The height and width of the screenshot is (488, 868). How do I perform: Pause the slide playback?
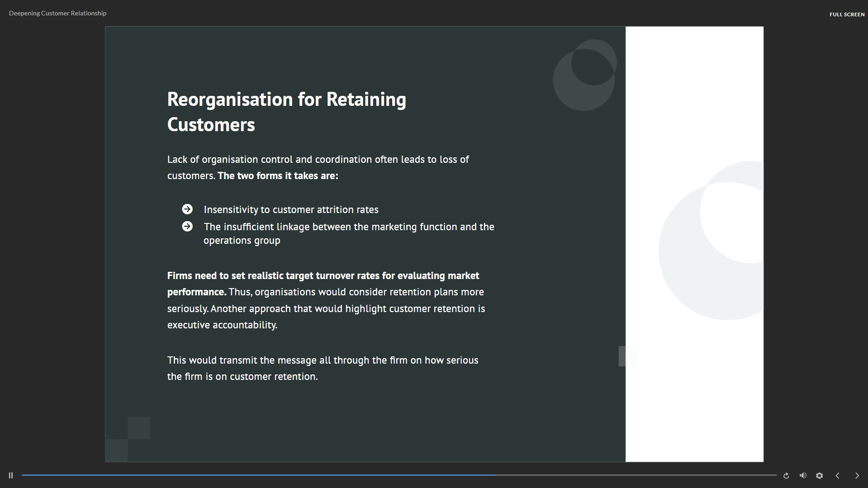[x=11, y=475]
